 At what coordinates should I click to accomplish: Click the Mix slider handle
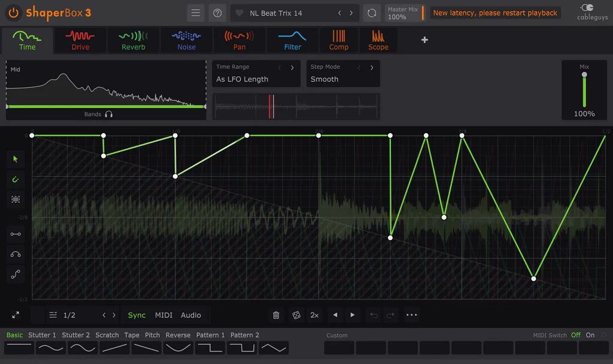point(584,75)
